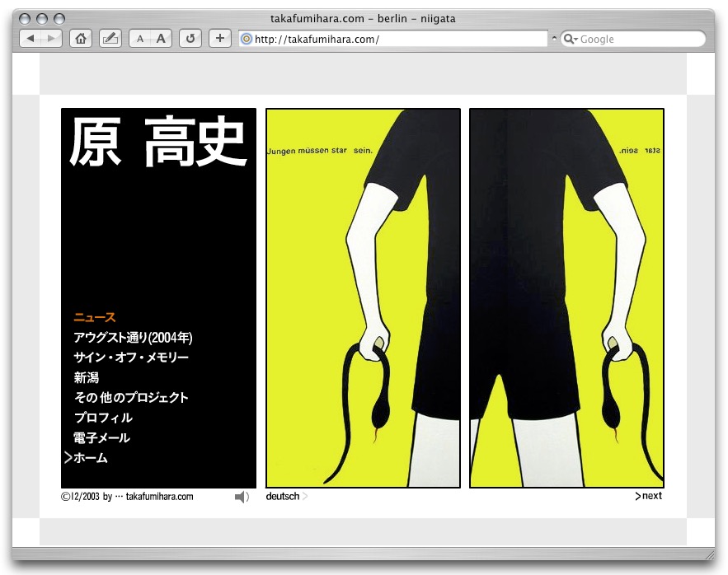Minimize the browser window
This screenshot has height=575, width=728.
[42, 19]
